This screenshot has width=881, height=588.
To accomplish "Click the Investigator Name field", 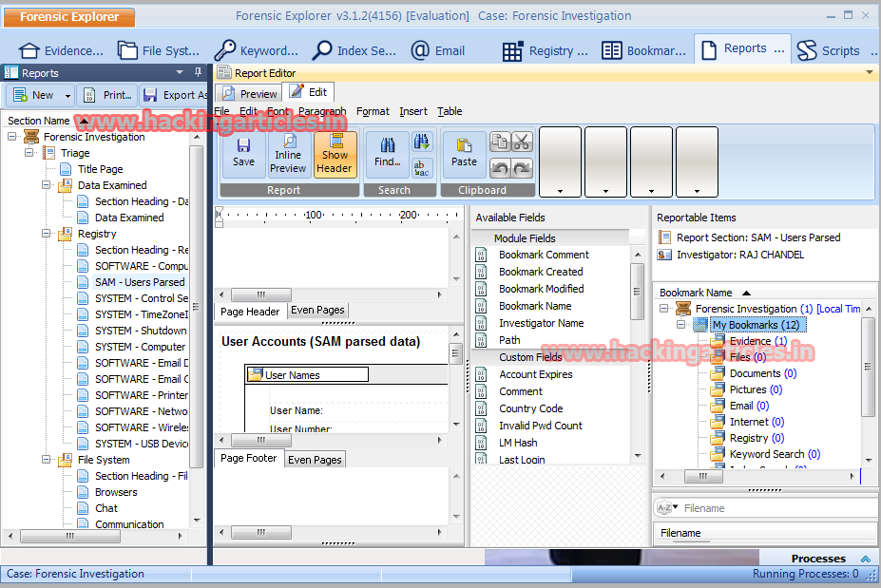I will tap(541, 323).
